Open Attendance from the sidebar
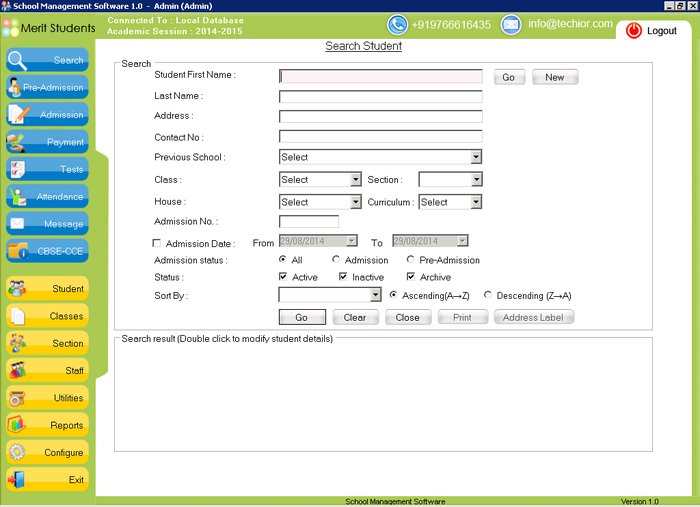Image resolution: width=700 pixels, height=507 pixels. (20, 197)
